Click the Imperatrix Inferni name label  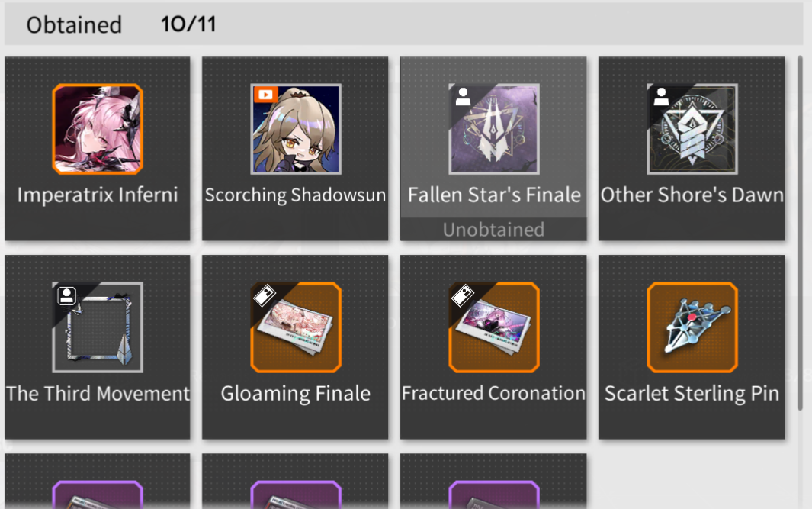point(98,195)
